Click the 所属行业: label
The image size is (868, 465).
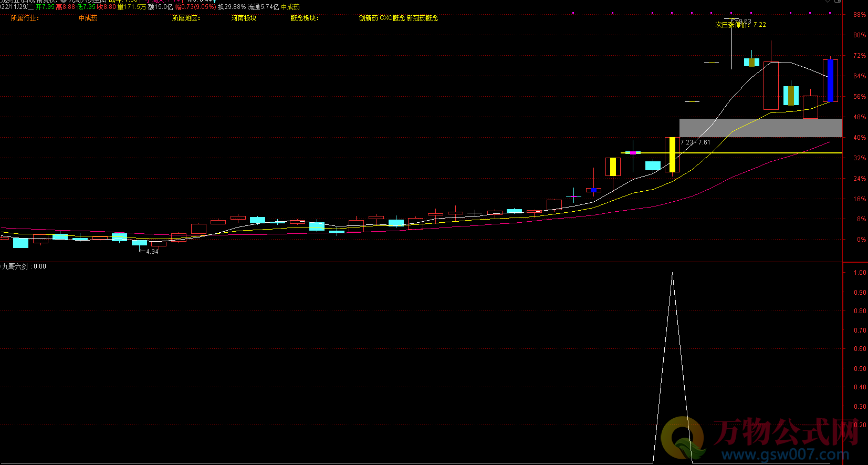(x=25, y=18)
